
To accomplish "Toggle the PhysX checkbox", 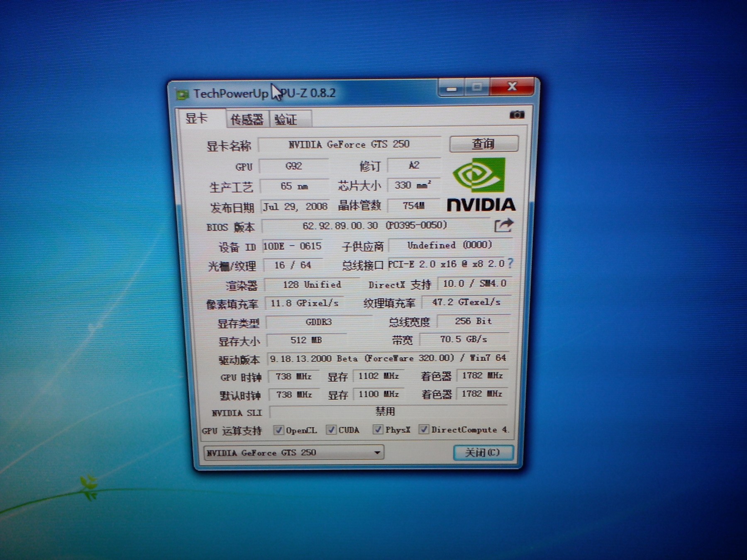I will pyautogui.click(x=378, y=429).
